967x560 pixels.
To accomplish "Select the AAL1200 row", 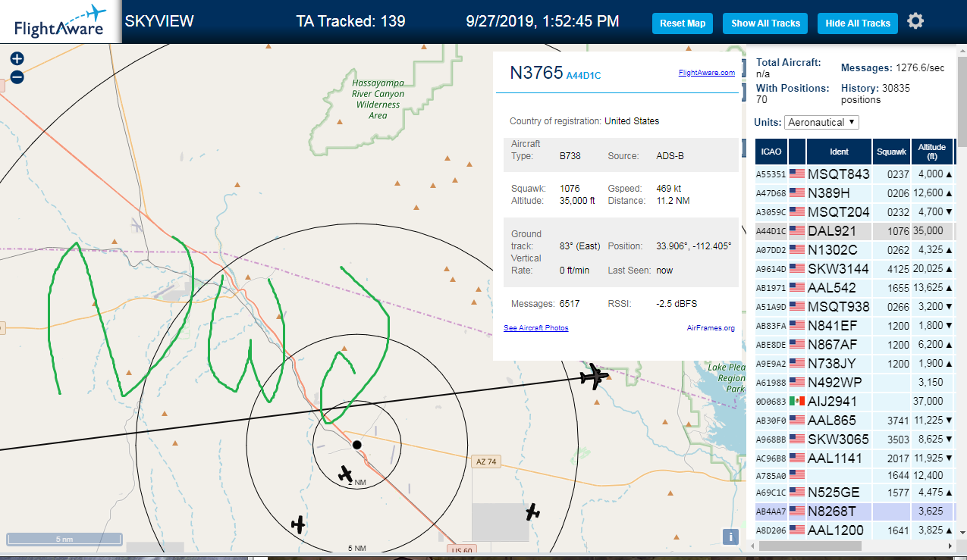I will [x=854, y=530].
